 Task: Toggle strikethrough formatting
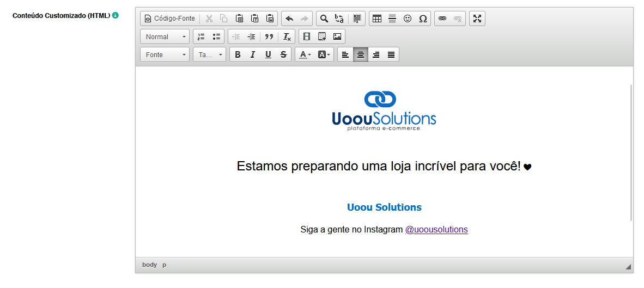point(283,54)
